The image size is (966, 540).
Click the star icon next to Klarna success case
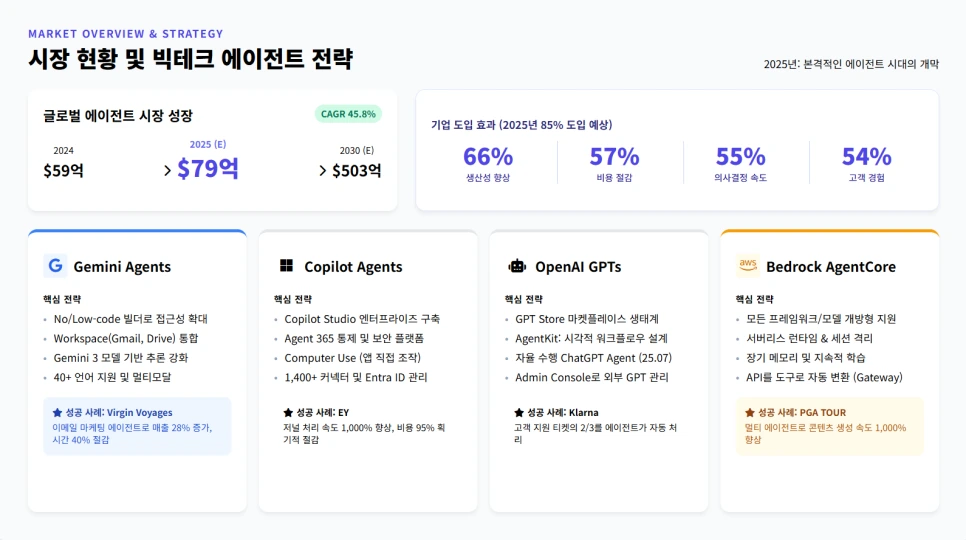519,413
